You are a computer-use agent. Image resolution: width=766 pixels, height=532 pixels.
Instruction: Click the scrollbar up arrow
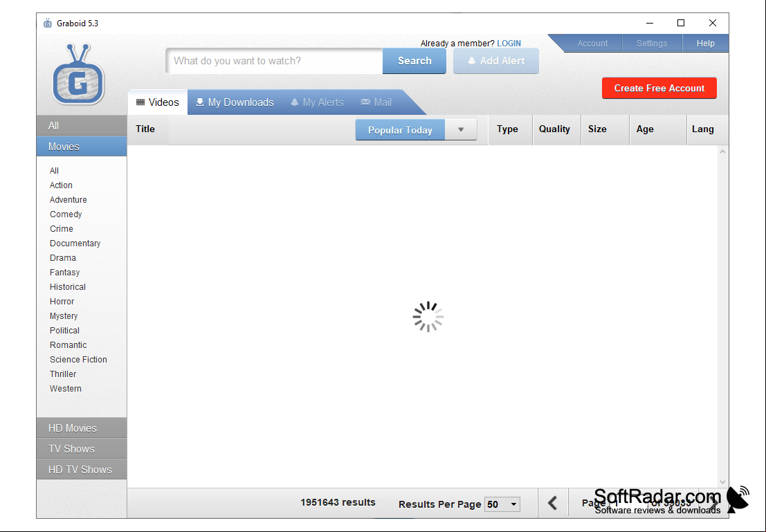[722, 152]
